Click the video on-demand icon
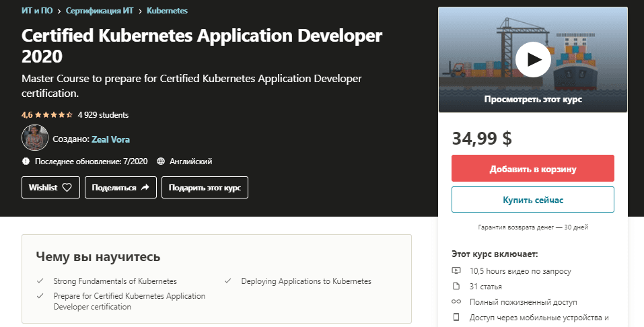This screenshot has width=644, height=327. coord(456,270)
